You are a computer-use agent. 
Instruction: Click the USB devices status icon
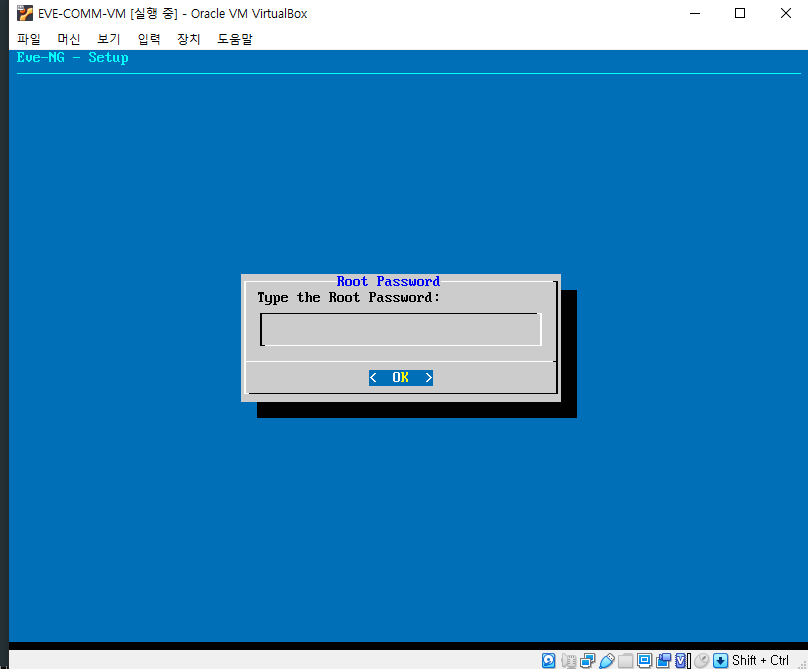point(607,660)
